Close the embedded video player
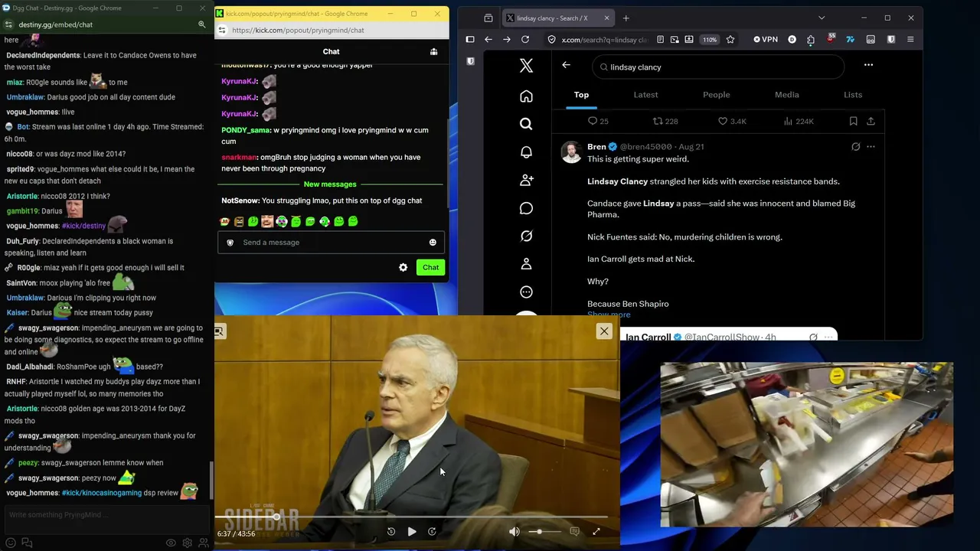This screenshot has height=551, width=980. click(604, 331)
